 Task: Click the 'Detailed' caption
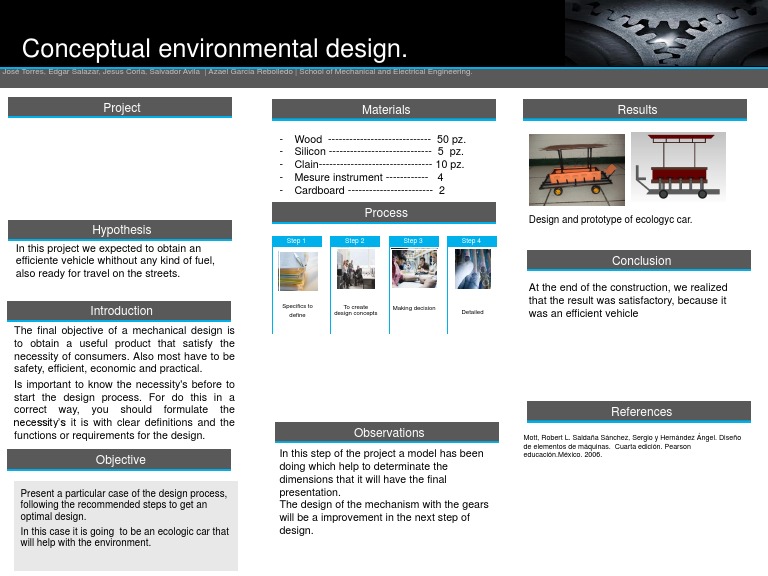473,312
